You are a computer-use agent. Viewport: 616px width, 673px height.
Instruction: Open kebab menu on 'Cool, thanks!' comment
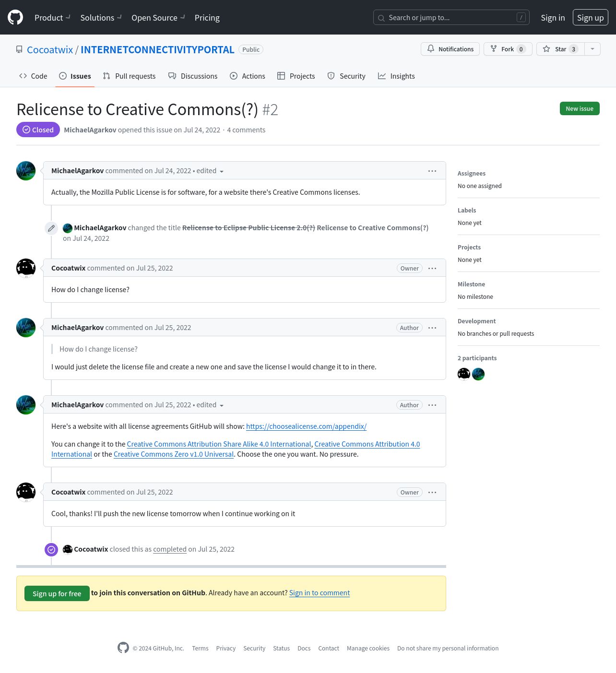432,492
